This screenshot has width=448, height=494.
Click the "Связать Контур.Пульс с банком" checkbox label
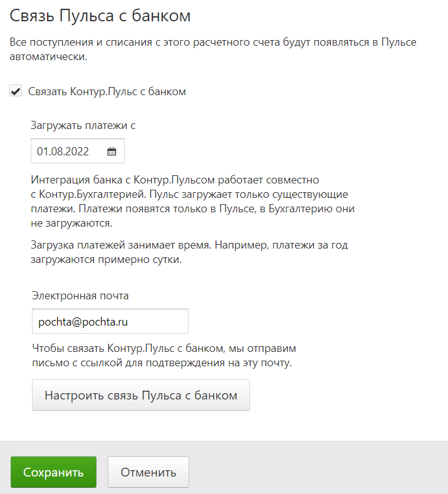pos(107,91)
